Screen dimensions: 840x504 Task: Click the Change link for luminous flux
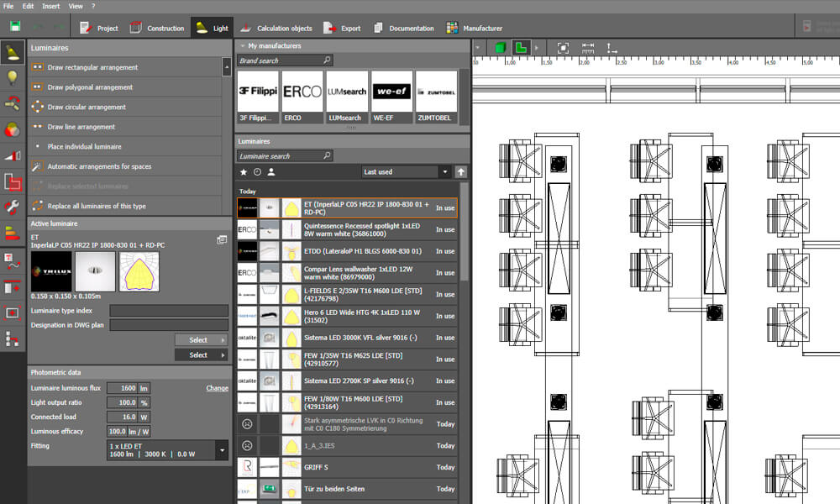tap(217, 388)
